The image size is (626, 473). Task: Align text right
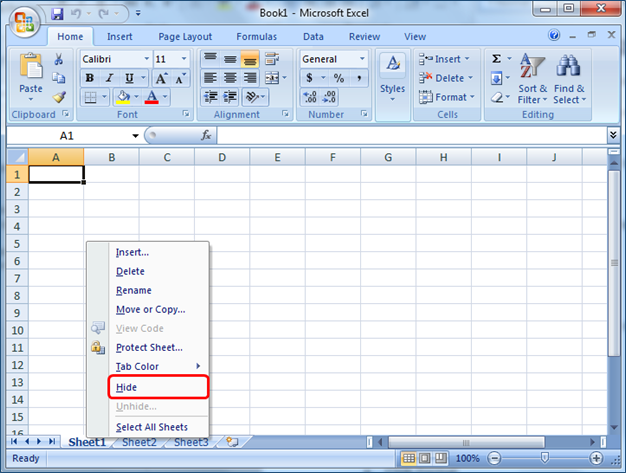pos(250,78)
